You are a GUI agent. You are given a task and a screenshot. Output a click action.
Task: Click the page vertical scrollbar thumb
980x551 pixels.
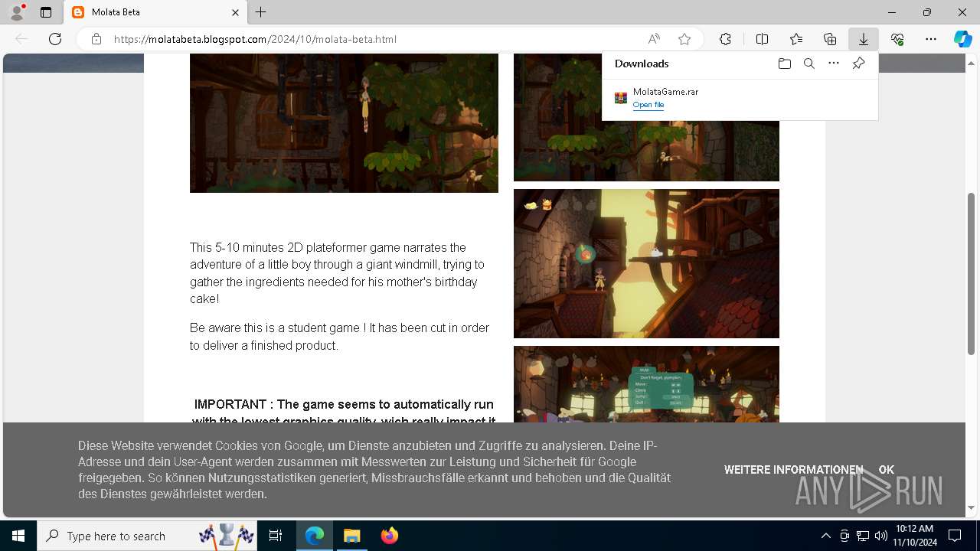[x=972, y=272]
